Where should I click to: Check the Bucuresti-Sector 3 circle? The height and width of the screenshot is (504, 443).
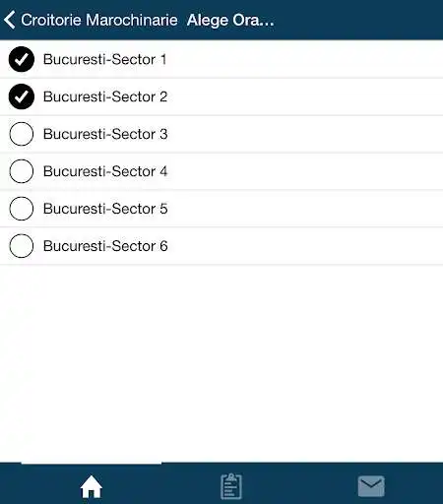[22, 134]
